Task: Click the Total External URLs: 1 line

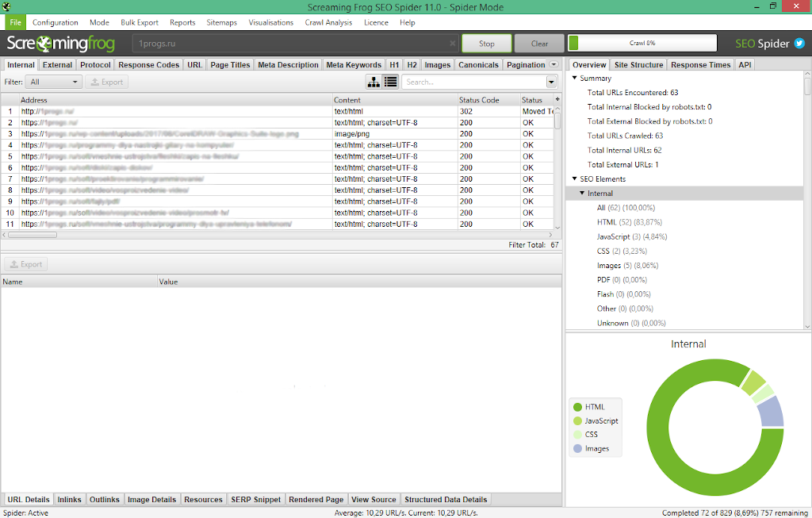Action: coord(622,165)
